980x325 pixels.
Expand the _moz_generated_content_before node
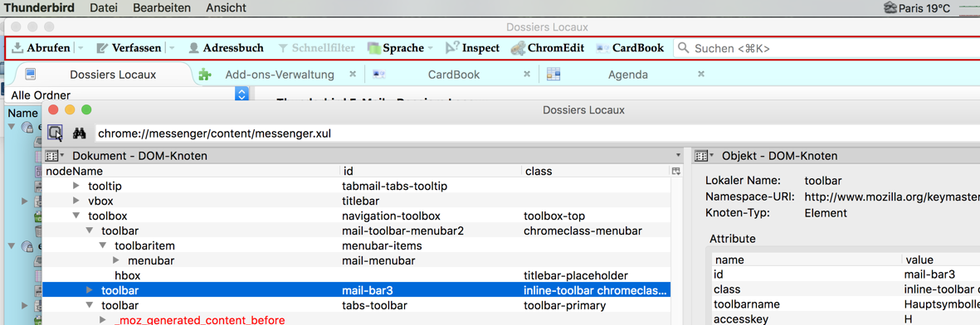103,320
